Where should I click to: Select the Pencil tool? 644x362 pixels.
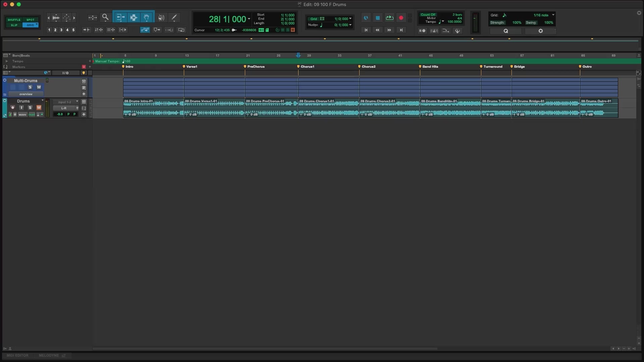point(174,17)
